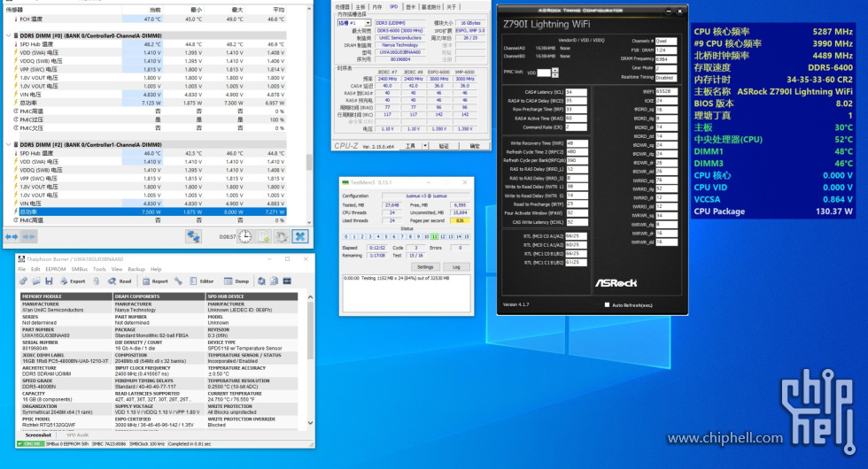
Task: Click the Settings button in TestMem5
Action: click(x=425, y=267)
